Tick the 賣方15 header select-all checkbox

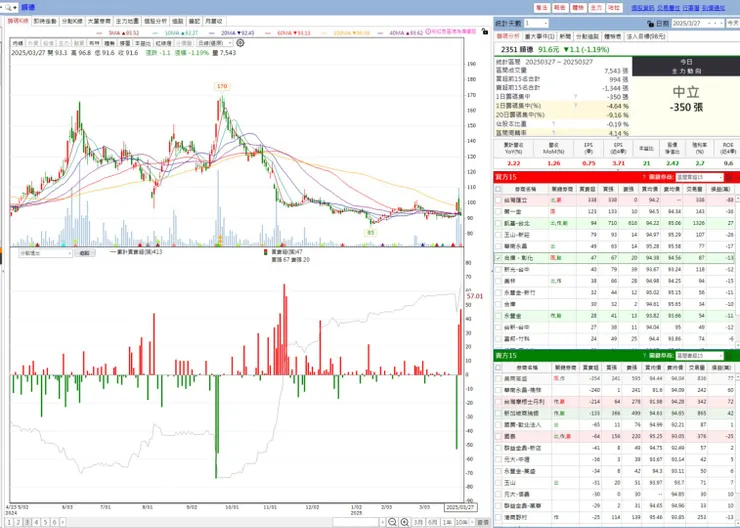pyautogui.click(x=498, y=367)
